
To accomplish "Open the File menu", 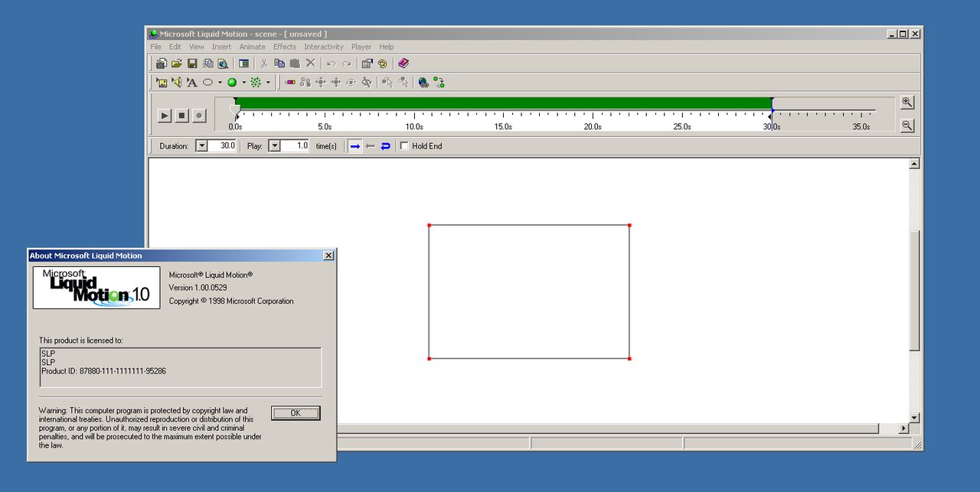I will pyautogui.click(x=156, y=47).
